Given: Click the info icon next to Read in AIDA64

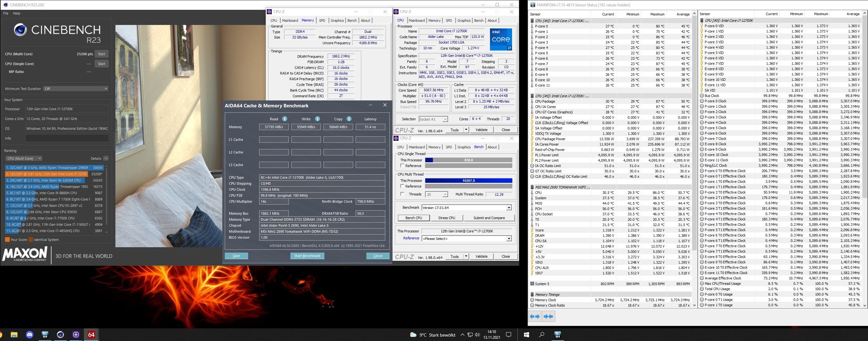Looking at the screenshot, I should pyautogui.click(x=285, y=119).
